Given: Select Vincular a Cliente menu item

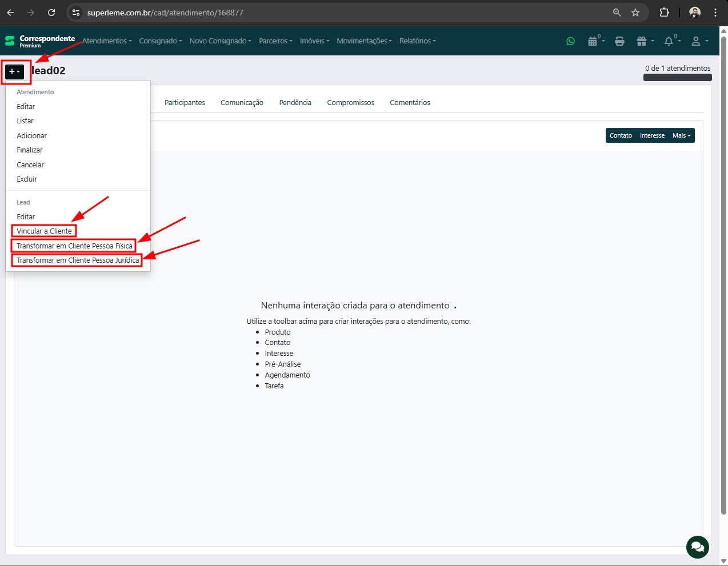Looking at the screenshot, I should click(44, 231).
